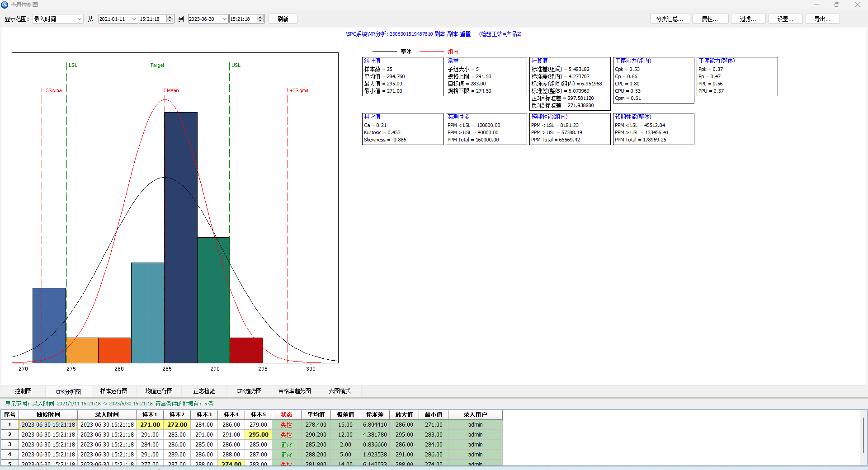
Task: Click highlighted cell 271.00 in row 1
Action: (150, 424)
